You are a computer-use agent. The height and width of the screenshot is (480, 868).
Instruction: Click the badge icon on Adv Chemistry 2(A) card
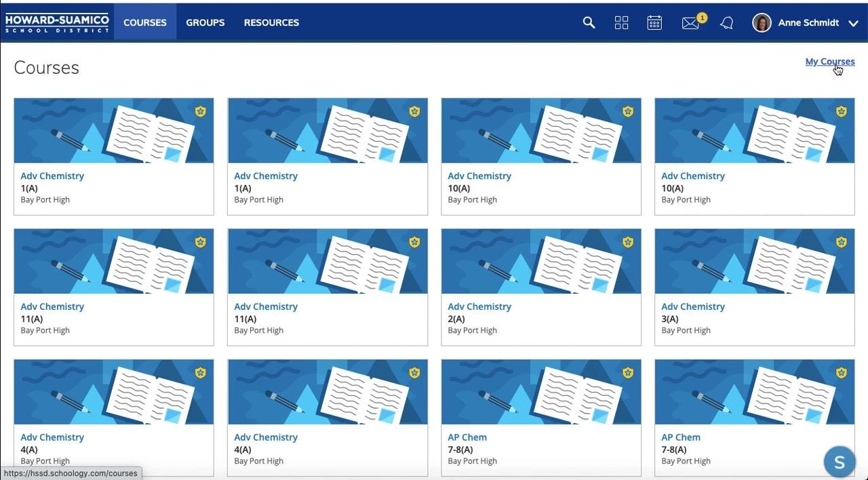(x=628, y=242)
